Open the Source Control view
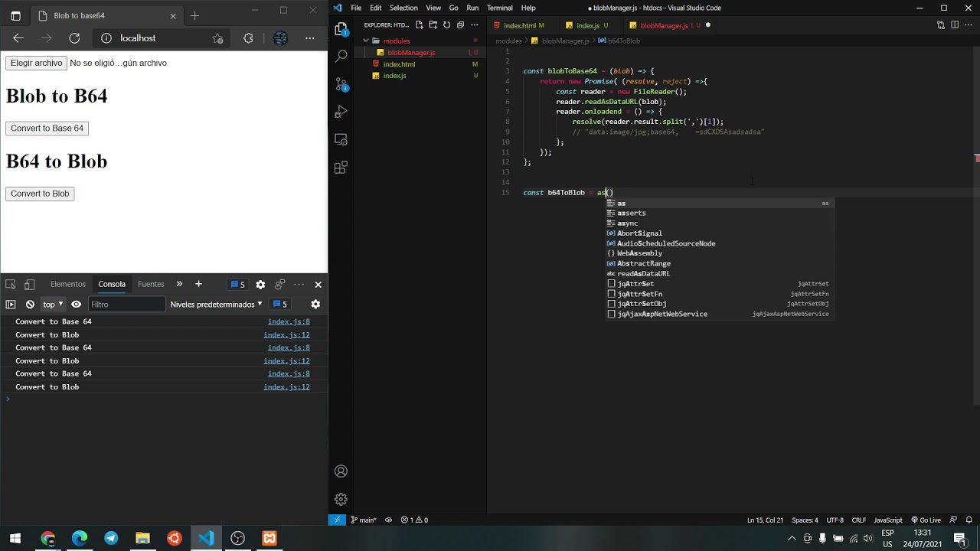Image resolution: width=980 pixels, height=551 pixels. click(341, 84)
